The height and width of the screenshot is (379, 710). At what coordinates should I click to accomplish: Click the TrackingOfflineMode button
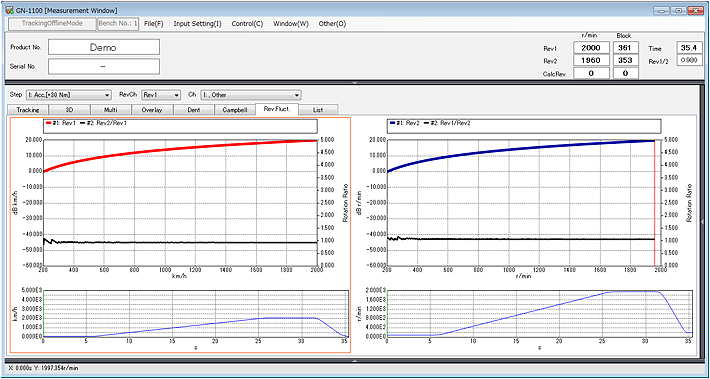click(x=53, y=24)
